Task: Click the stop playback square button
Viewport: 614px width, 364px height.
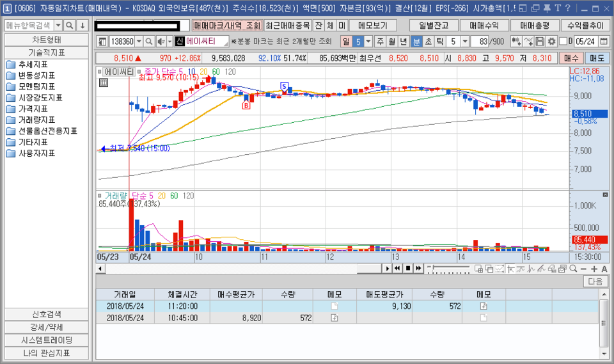Action: coord(408,269)
